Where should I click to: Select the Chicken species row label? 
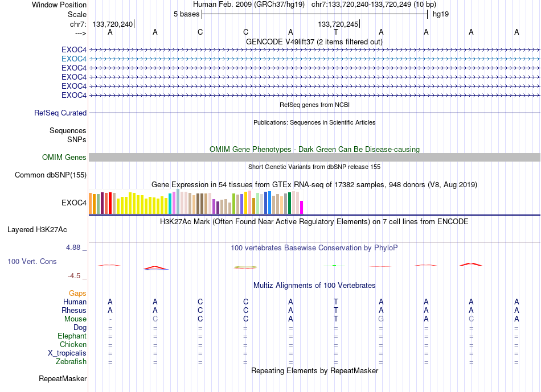(x=73, y=344)
